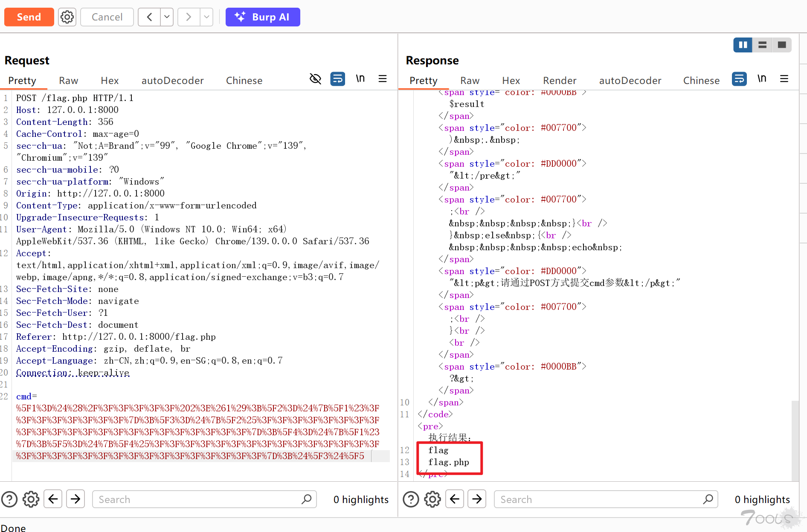Image resolution: width=807 pixels, height=532 pixels.
Task: Go to previous request in history
Action: 149,17
